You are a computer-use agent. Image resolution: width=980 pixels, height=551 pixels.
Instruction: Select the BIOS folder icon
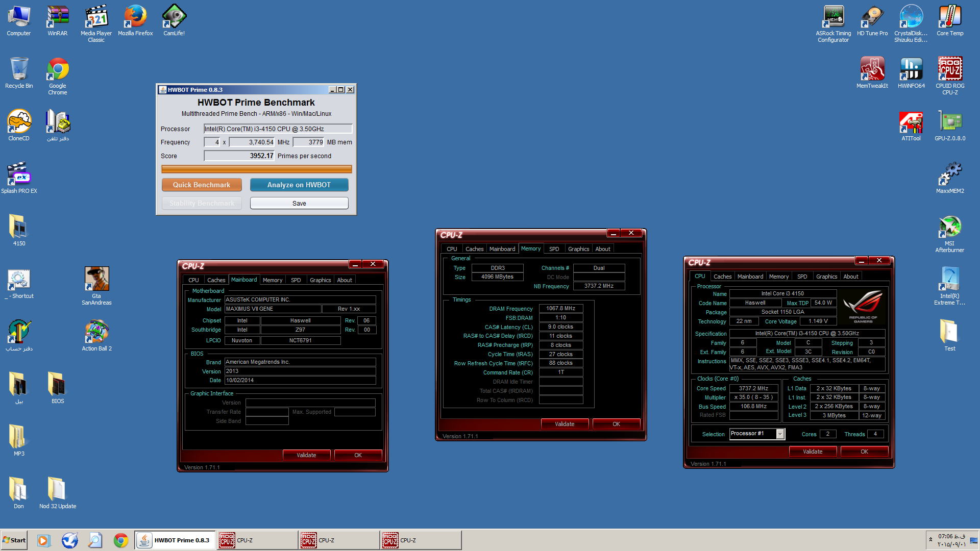click(58, 388)
